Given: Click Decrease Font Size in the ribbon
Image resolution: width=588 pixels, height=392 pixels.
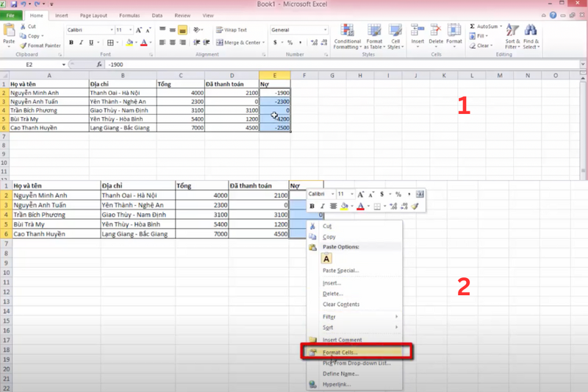Looking at the screenshot, I should [148, 30].
